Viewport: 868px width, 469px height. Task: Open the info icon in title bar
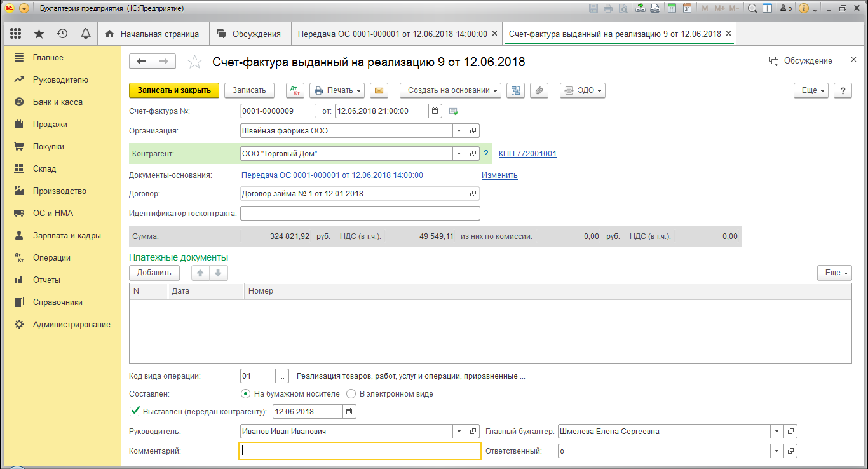pos(804,8)
